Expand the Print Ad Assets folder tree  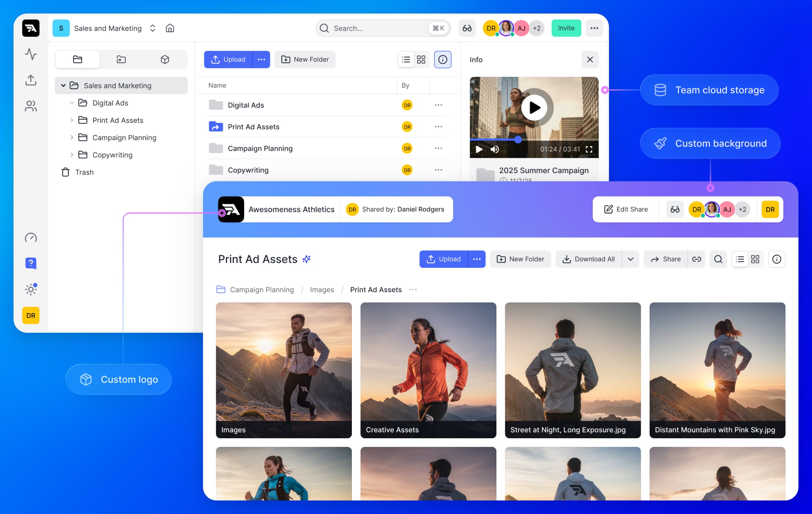pos(72,120)
